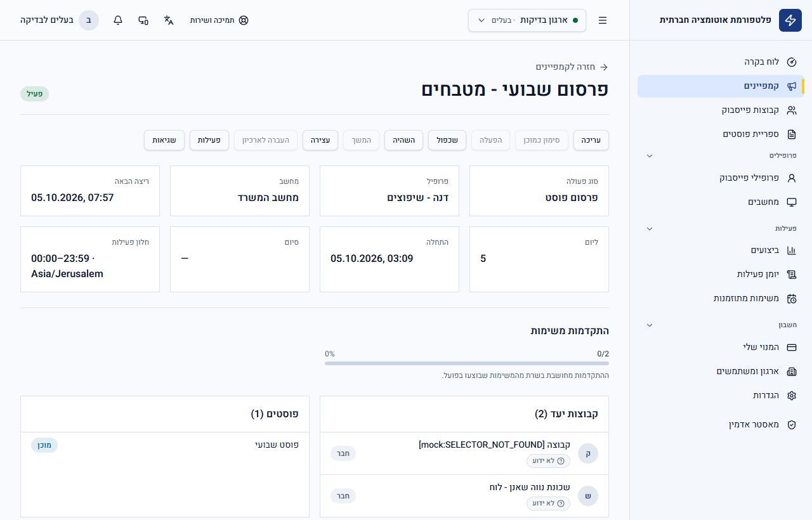This screenshot has height=520, width=812.
Task: Open פרופילי פייסבוק page
Action: [x=721, y=178]
